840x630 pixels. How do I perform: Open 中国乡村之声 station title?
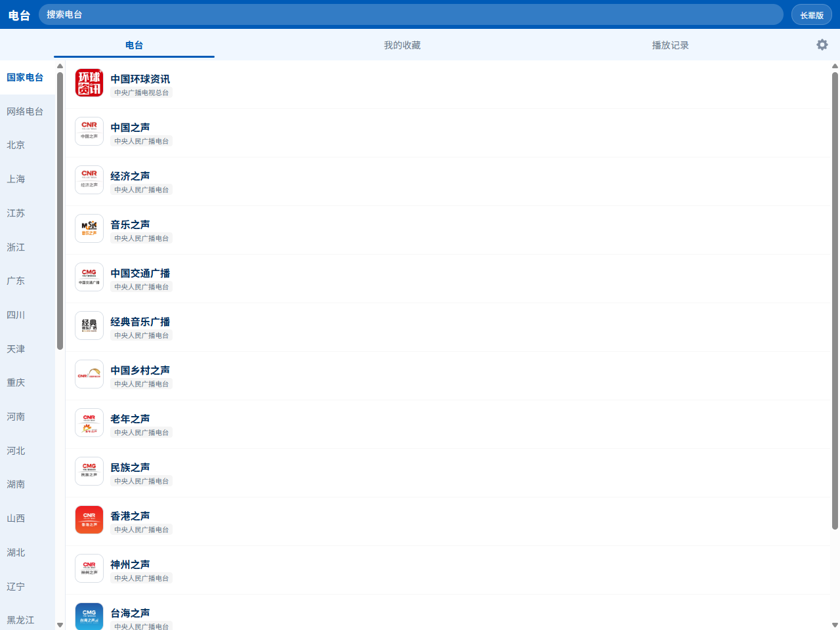coord(140,370)
